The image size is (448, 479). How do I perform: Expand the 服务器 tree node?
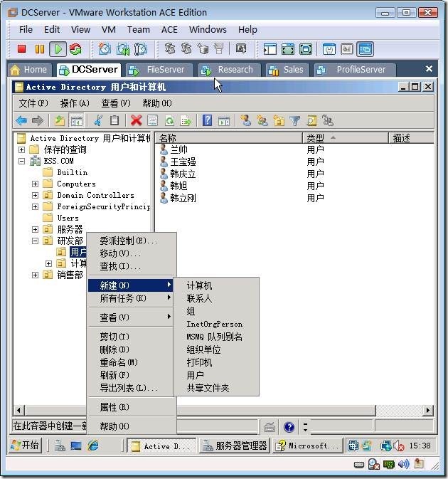pos(35,229)
